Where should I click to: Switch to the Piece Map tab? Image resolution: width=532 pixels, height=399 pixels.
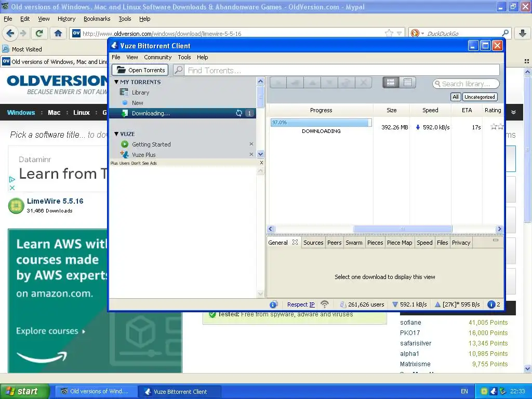point(400,243)
